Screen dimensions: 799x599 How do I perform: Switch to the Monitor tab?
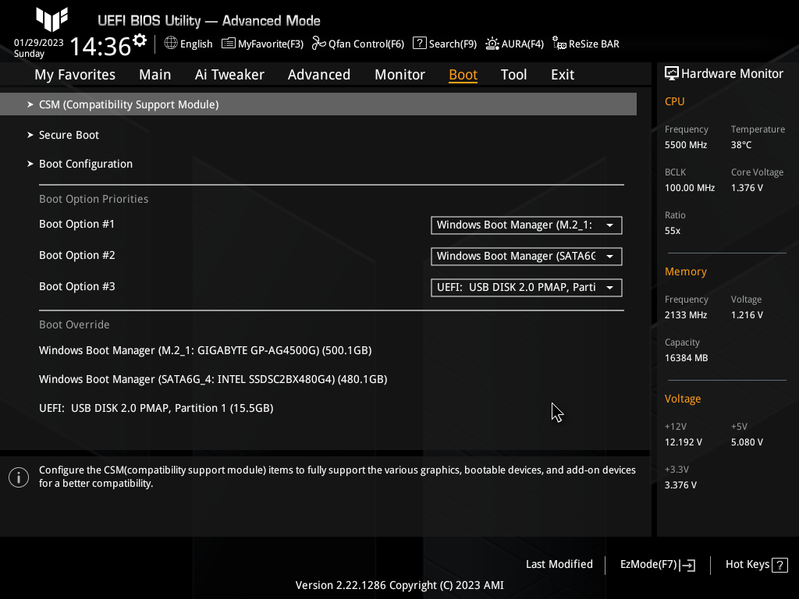[x=399, y=75]
